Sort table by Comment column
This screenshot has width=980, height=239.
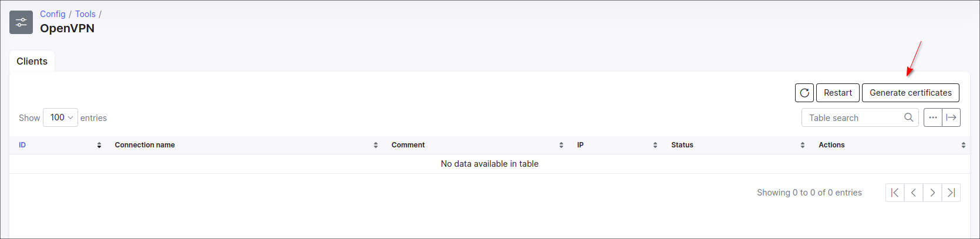pyautogui.click(x=408, y=145)
